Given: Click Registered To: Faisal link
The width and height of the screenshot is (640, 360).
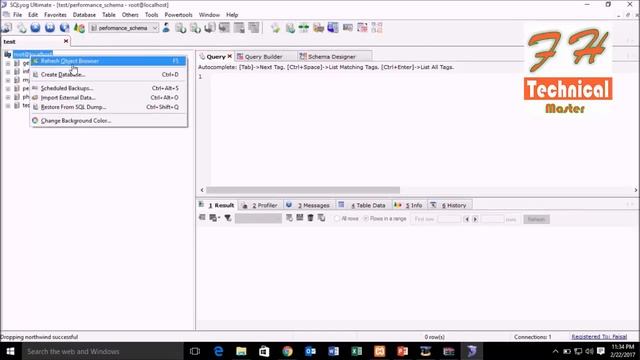Looking at the screenshot, I should coord(599,337).
